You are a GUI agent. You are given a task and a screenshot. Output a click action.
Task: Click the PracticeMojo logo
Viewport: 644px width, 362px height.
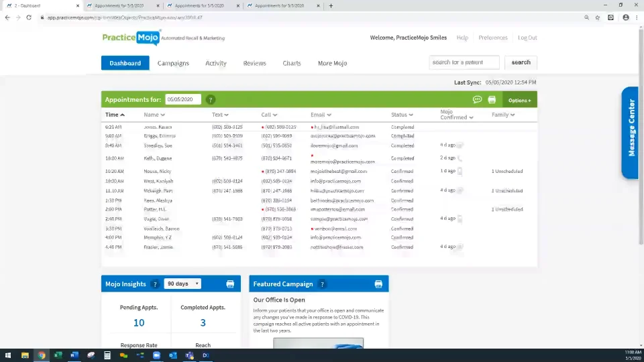131,38
